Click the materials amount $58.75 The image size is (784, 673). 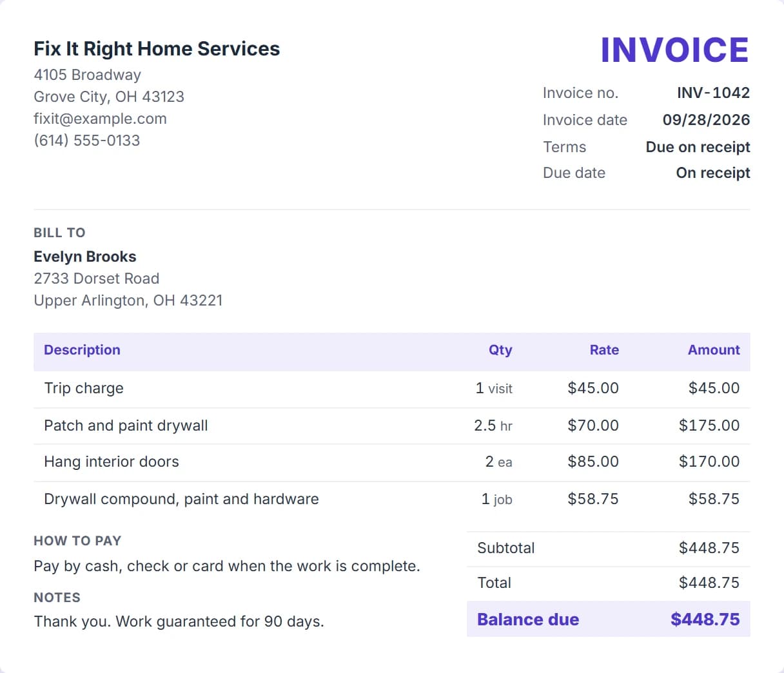coord(714,499)
